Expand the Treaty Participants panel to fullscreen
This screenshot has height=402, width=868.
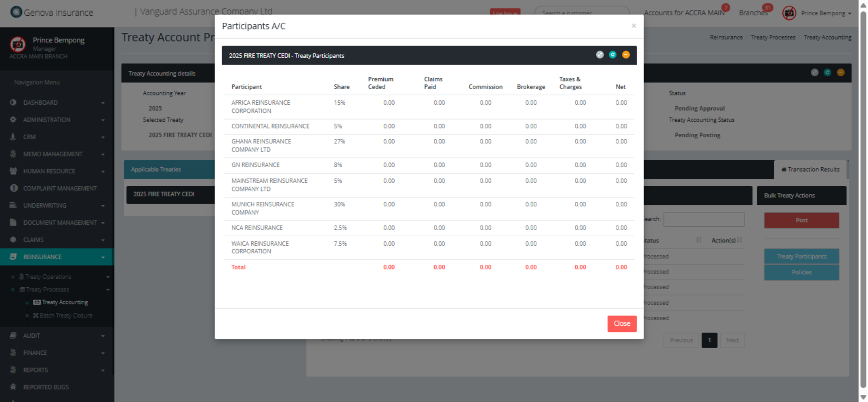600,55
